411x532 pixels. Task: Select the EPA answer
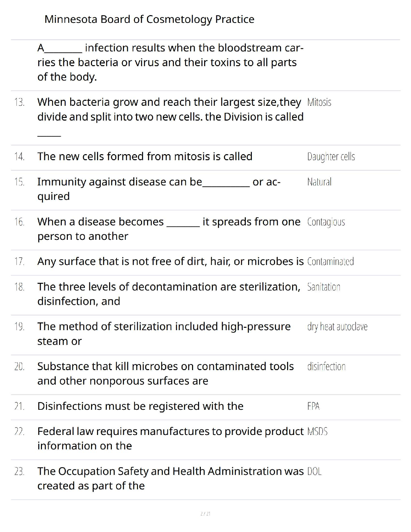coord(313,406)
